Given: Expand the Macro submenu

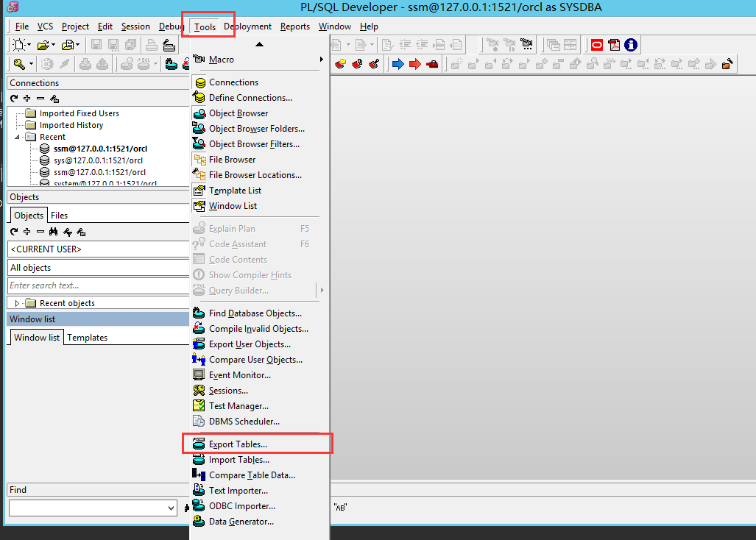Looking at the screenshot, I should 258,60.
